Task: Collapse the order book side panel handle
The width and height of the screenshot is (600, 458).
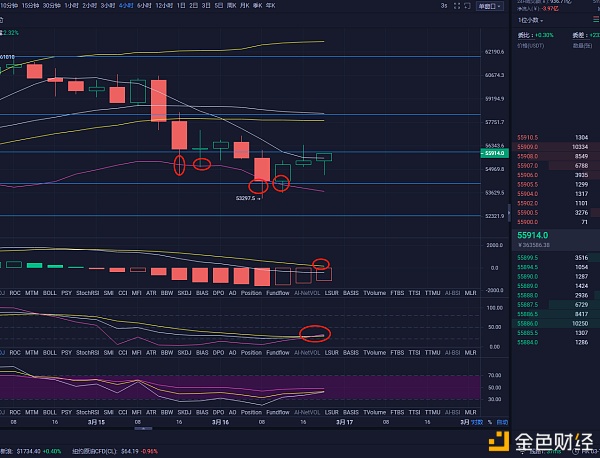Action: tap(509, 213)
